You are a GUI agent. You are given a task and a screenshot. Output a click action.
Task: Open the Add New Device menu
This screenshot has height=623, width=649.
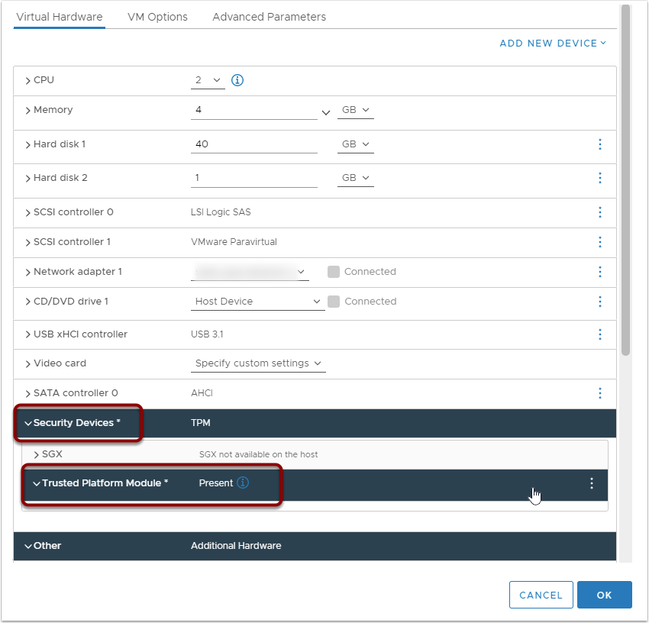coord(553,43)
